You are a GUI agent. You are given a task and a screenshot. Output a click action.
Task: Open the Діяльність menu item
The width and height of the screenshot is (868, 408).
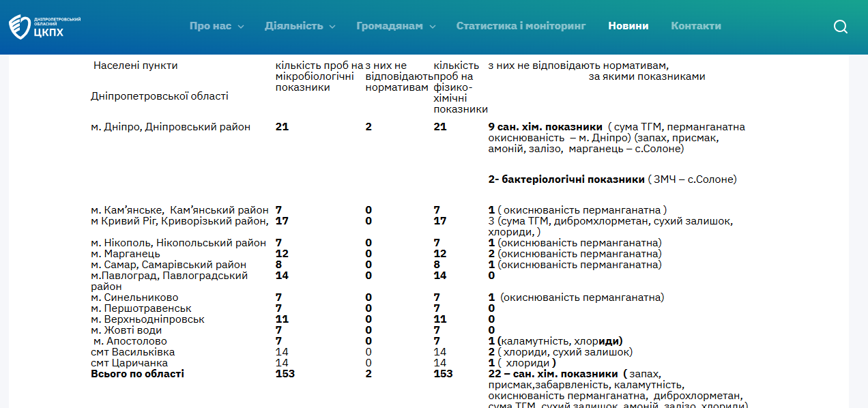[x=293, y=26]
